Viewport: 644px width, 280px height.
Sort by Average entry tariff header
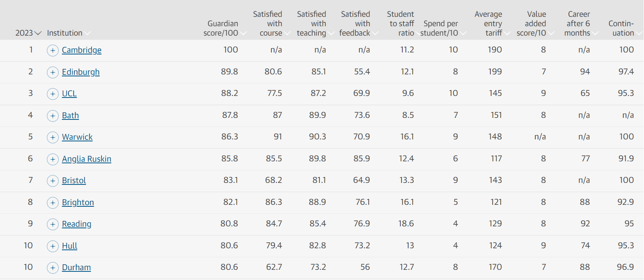492,23
